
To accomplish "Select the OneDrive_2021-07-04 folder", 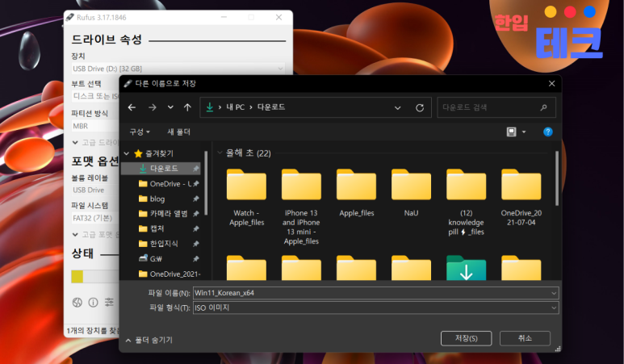I will click(521, 198).
